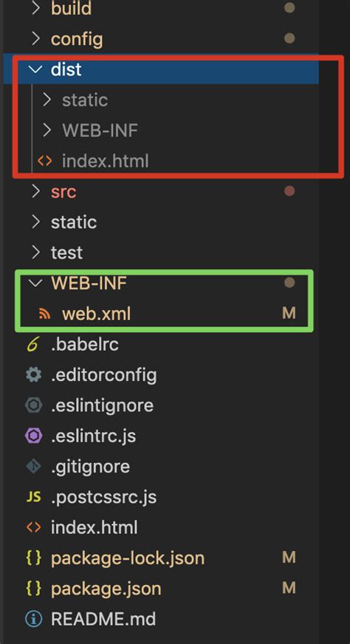Image resolution: width=350 pixels, height=644 pixels.
Task: Open the root-level index.html file
Action: [x=94, y=527]
